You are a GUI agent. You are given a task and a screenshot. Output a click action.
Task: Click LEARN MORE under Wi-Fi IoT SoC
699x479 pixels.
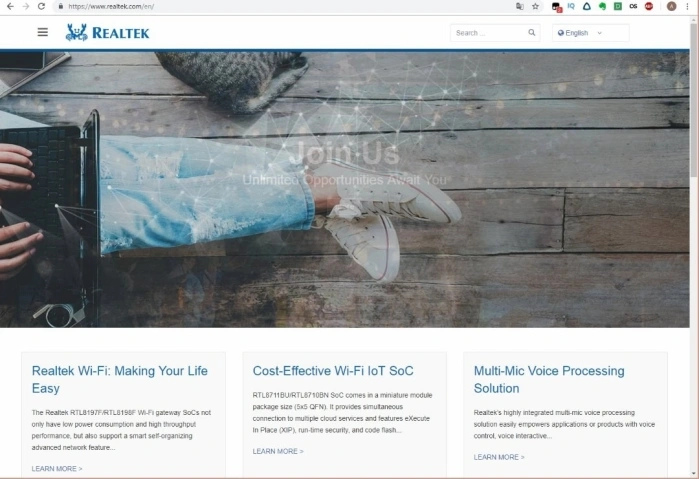click(x=278, y=451)
